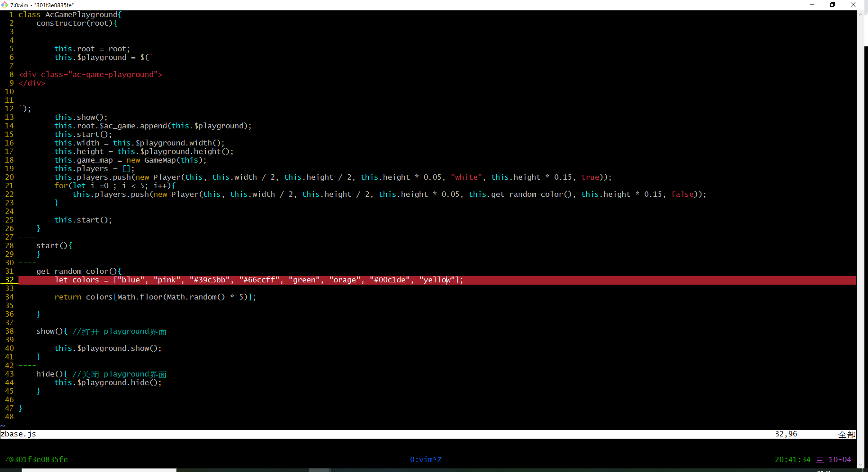The height and width of the screenshot is (472, 868).
Task: Click the date 10-04 in tmux status bar
Action: pos(840,459)
